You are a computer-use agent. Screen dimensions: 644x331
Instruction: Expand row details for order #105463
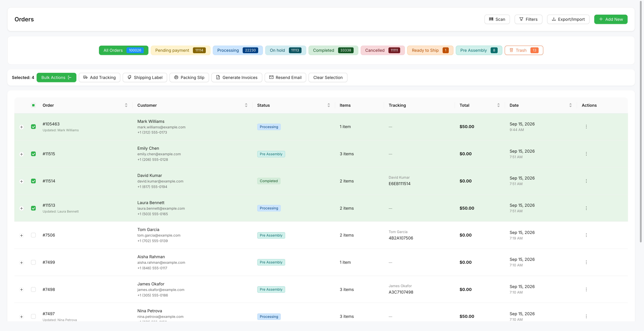click(22, 127)
